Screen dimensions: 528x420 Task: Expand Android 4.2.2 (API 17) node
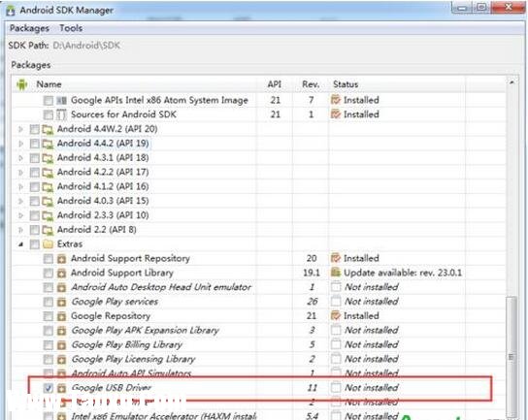(21, 173)
